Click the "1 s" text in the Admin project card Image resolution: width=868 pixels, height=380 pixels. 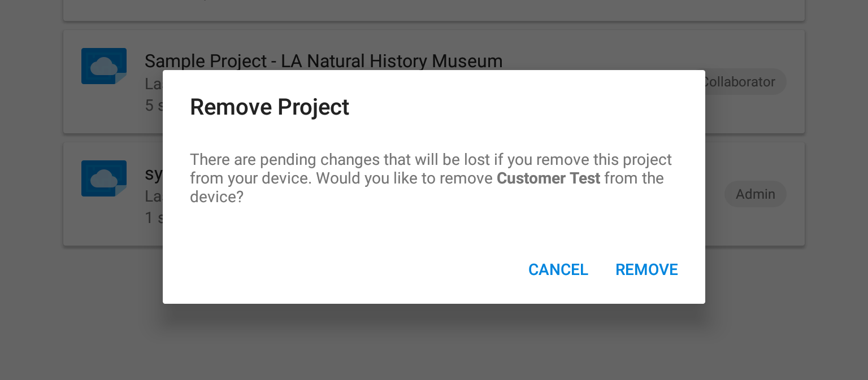pyautogui.click(x=154, y=218)
